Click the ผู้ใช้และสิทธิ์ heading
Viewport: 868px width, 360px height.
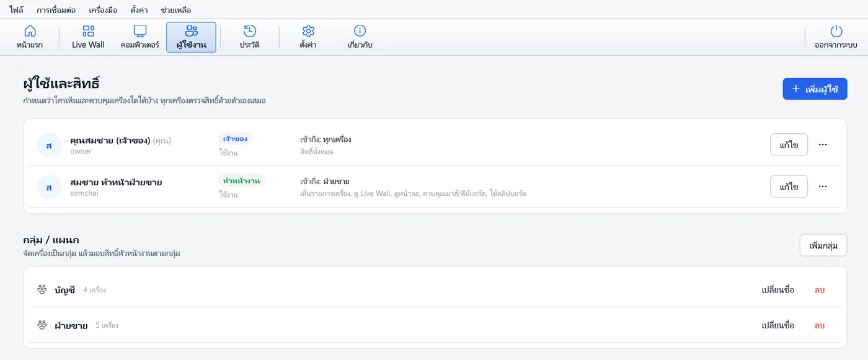61,83
